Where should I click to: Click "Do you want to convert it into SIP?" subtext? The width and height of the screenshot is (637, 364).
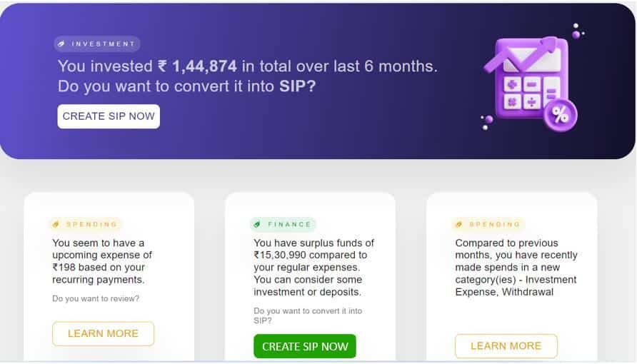(x=308, y=315)
